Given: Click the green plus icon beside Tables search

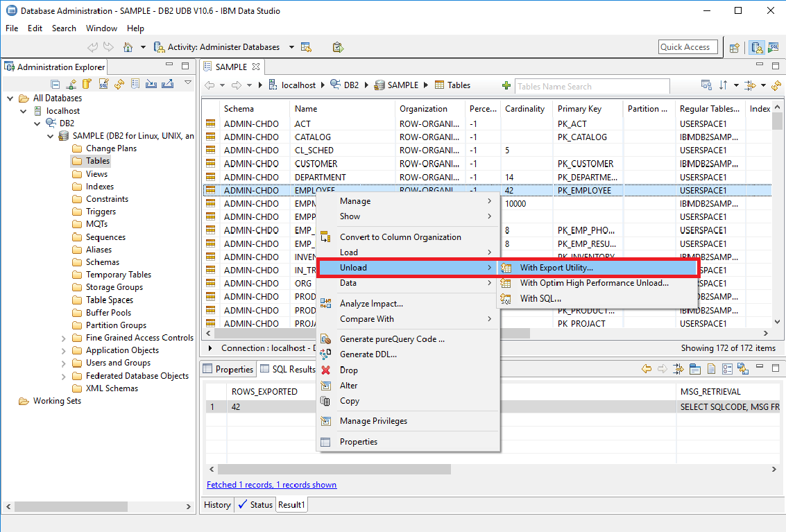Looking at the screenshot, I should (506, 85).
